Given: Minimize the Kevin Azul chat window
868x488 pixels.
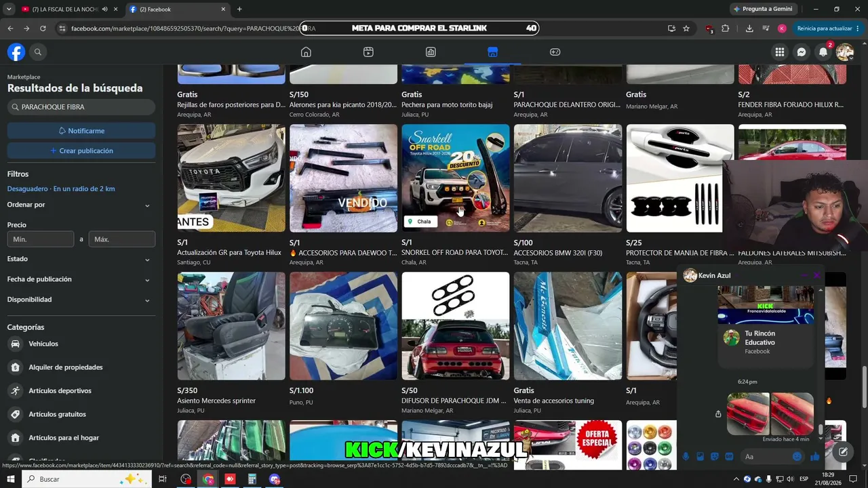Looking at the screenshot, I should [804, 276].
